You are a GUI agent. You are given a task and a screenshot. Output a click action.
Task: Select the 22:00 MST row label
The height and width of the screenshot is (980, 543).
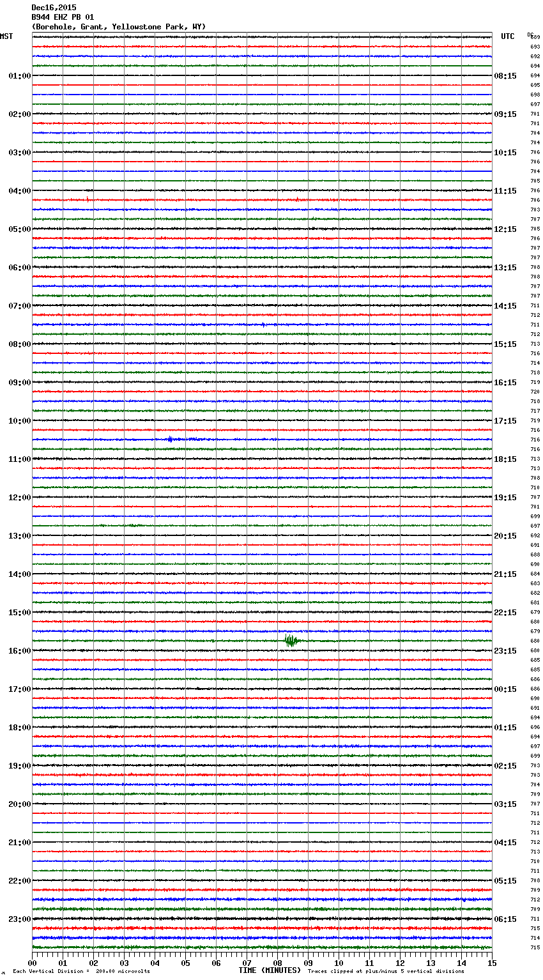click(x=19, y=881)
